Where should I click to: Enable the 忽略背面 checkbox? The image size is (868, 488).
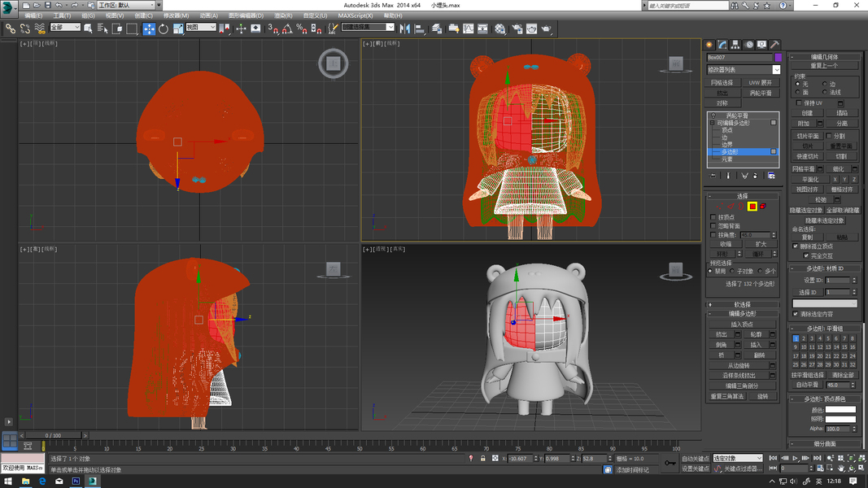pyautogui.click(x=713, y=226)
